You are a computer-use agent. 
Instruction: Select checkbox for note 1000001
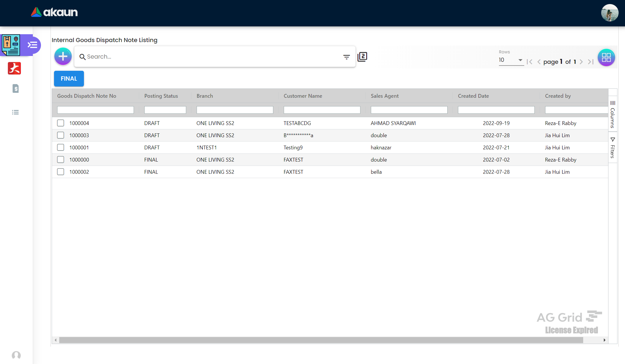[60, 147]
